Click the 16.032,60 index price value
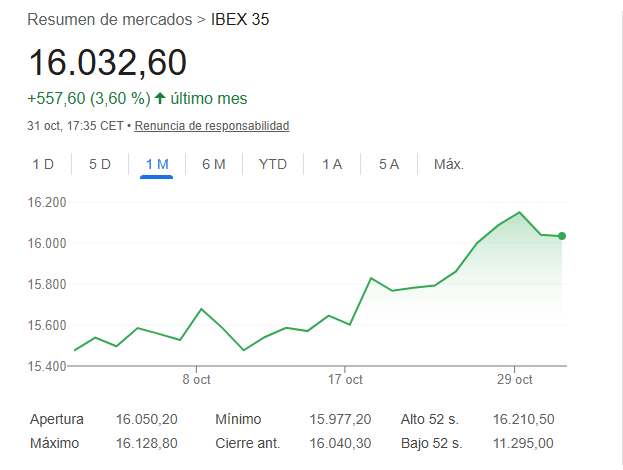The height and width of the screenshot is (470, 623). (107, 62)
